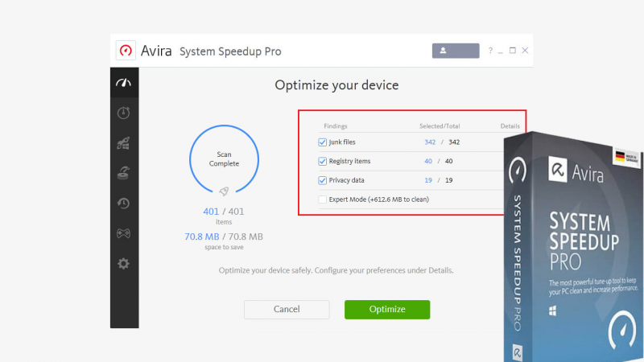Click the 'Registry items' label
Image resolution: width=644 pixels, height=362 pixels.
click(x=349, y=161)
